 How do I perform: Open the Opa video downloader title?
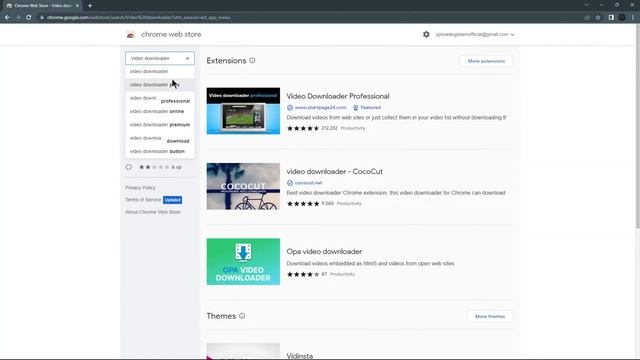(324, 251)
